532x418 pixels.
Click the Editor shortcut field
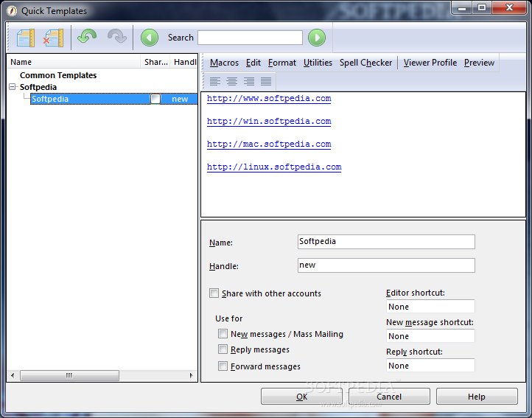(x=430, y=307)
